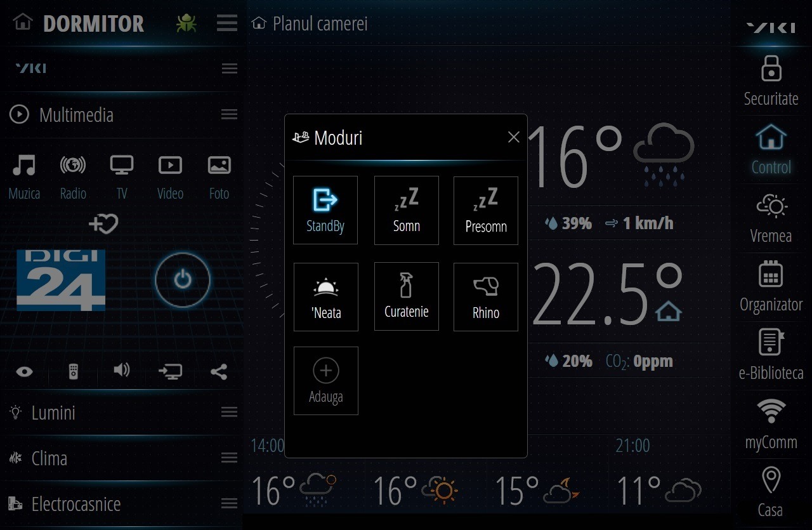Activate the StandBy mode tile
The width and height of the screenshot is (812, 530).
(x=325, y=210)
